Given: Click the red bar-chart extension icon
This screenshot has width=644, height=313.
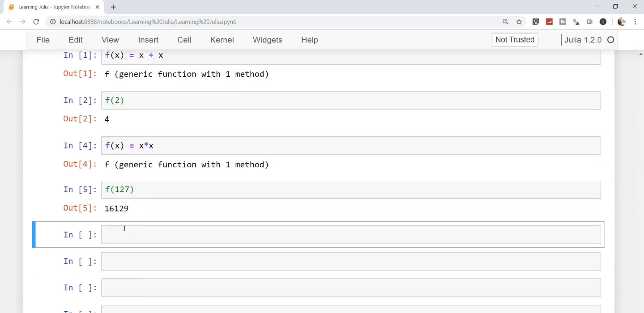Looking at the screenshot, I should [549, 21].
